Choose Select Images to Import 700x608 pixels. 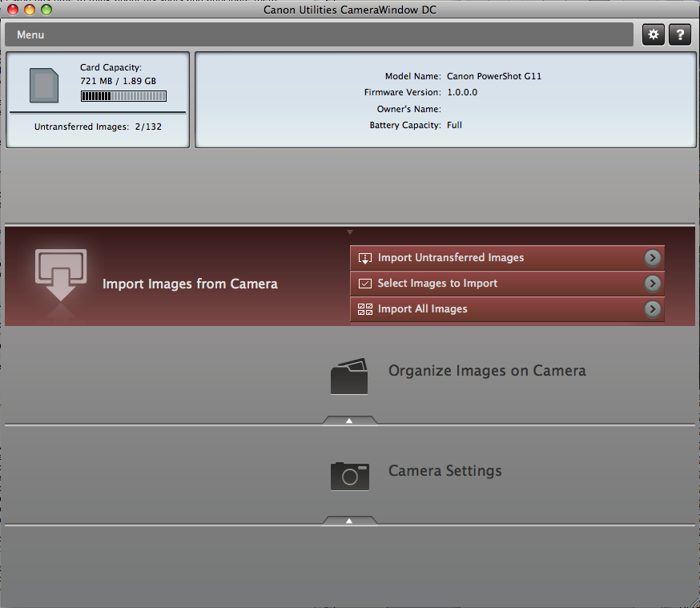click(x=437, y=284)
